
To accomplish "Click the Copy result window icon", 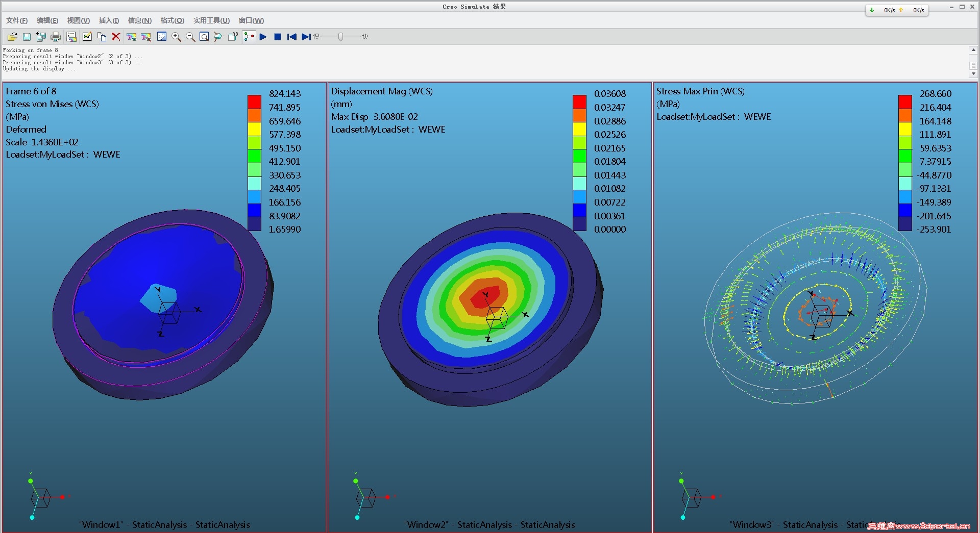I will pos(102,37).
